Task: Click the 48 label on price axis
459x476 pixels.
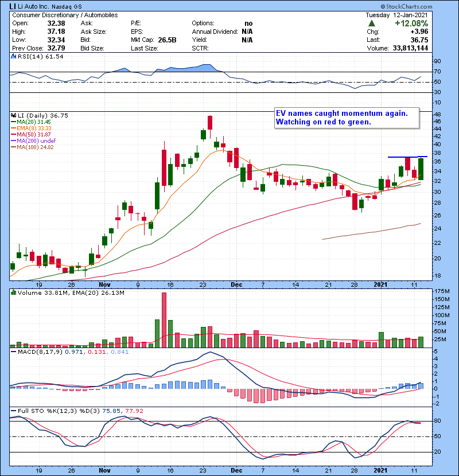Action: (x=438, y=115)
